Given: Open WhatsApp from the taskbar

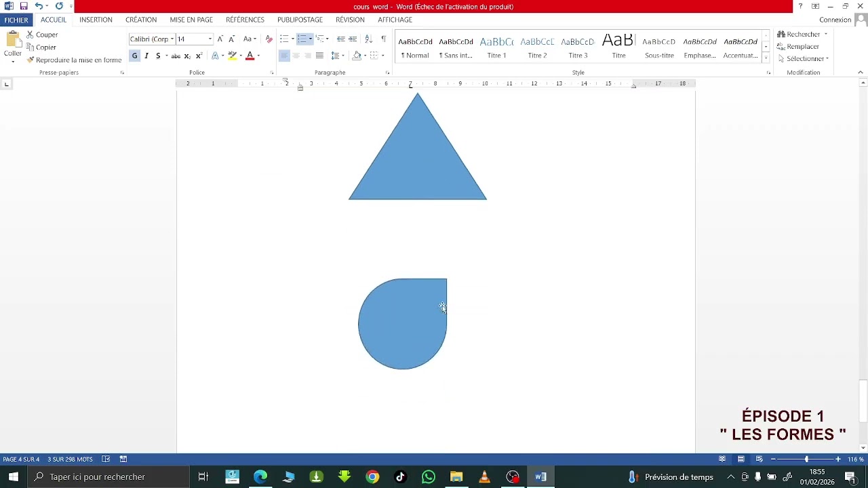Looking at the screenshot, I should (428, 476).
